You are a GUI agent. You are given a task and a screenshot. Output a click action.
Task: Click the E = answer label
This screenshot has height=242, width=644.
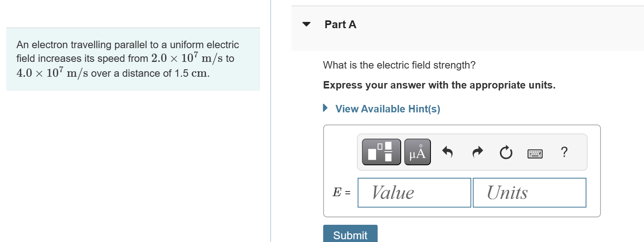340,192
